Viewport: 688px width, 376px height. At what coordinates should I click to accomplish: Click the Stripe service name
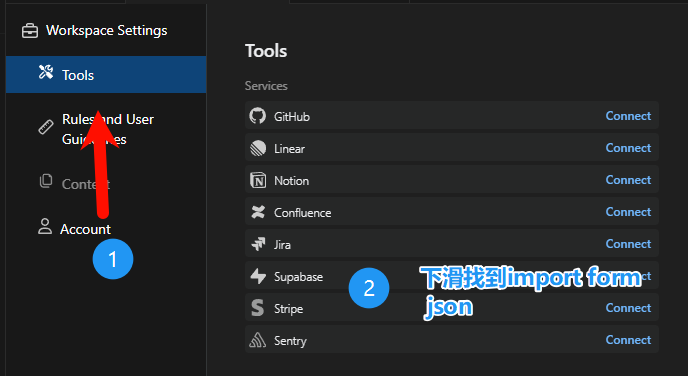tap(288, 309)
